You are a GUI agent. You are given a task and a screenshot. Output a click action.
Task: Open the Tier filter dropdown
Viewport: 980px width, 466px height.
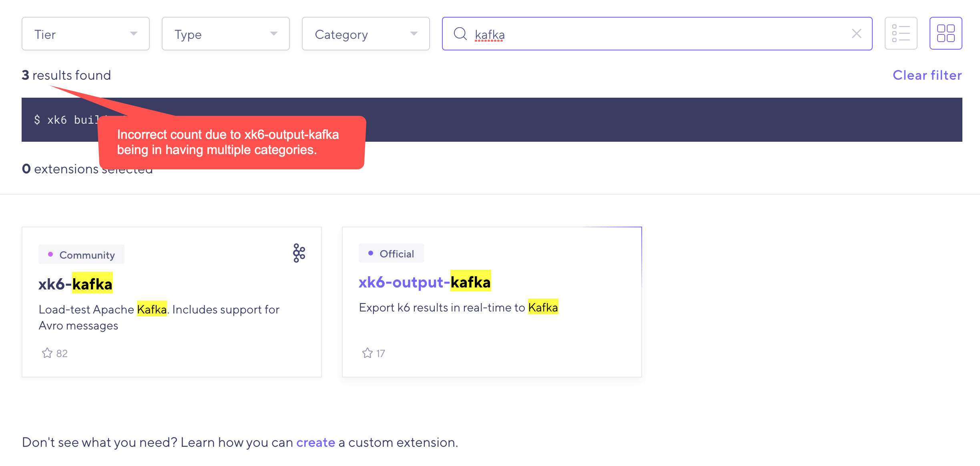[x=85, y=34]
